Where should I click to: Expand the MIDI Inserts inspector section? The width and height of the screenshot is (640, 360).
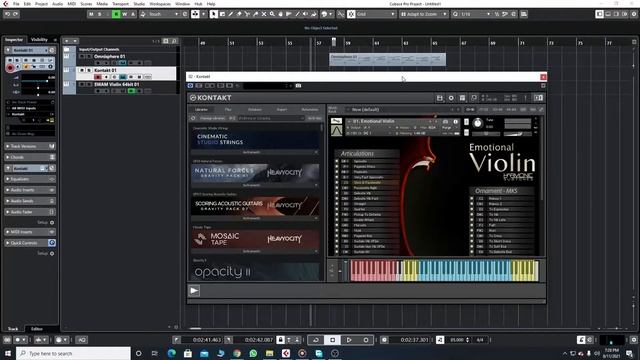click(x=30, y=232)
